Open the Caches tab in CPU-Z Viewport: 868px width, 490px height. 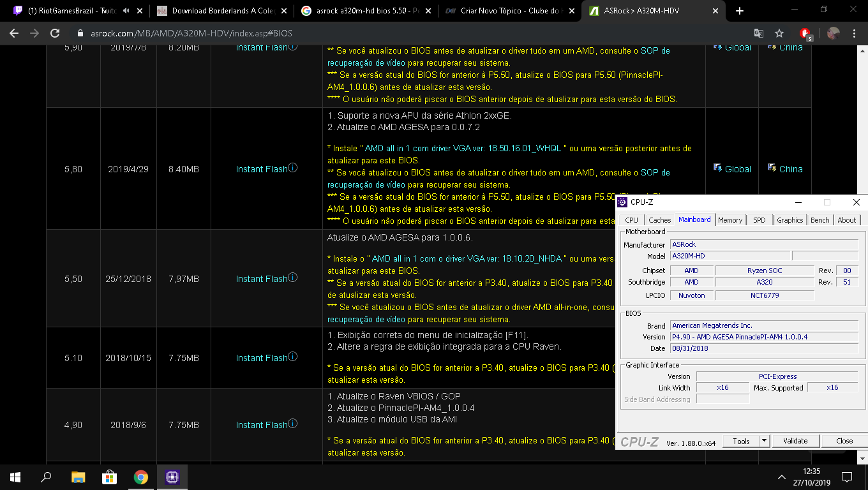659,220
